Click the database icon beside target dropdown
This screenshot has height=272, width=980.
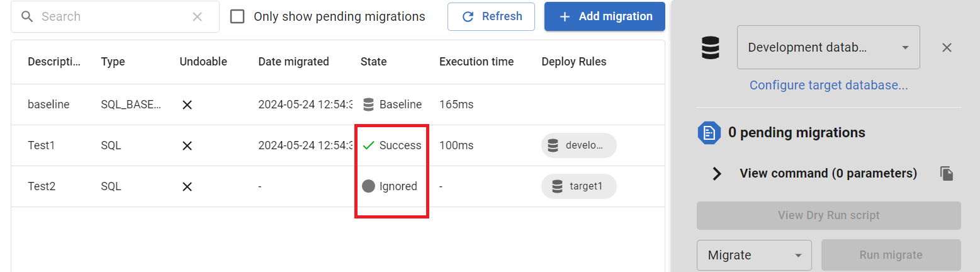[x=711, y=48]
